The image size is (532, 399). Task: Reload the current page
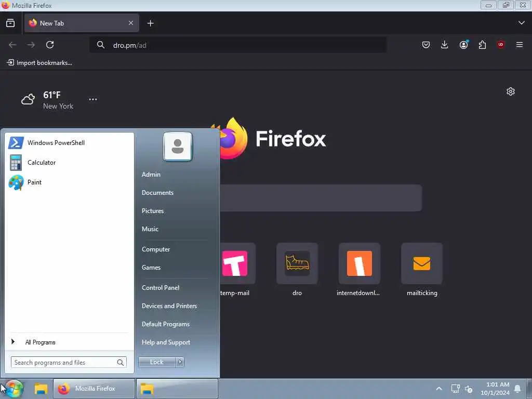click(x=50, y=45)
